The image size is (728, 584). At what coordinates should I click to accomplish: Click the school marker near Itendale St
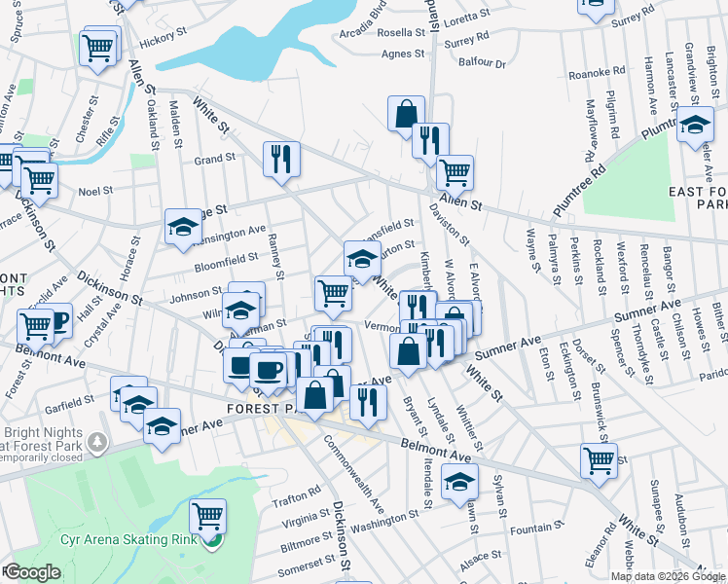[459, 482]
